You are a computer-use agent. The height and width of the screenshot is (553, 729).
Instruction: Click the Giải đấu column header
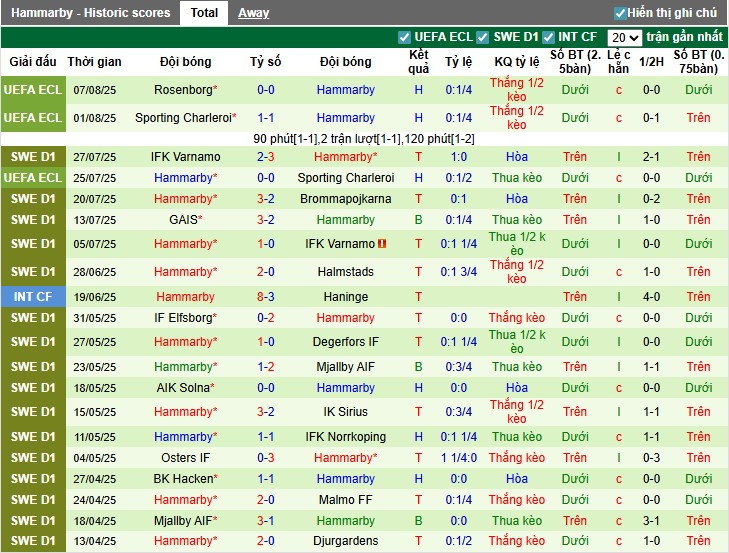(x=33, y=62)
